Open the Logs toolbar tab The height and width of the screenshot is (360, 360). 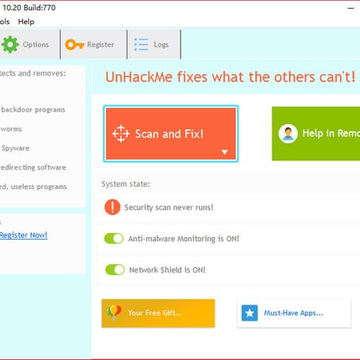[x=155, y=44]
